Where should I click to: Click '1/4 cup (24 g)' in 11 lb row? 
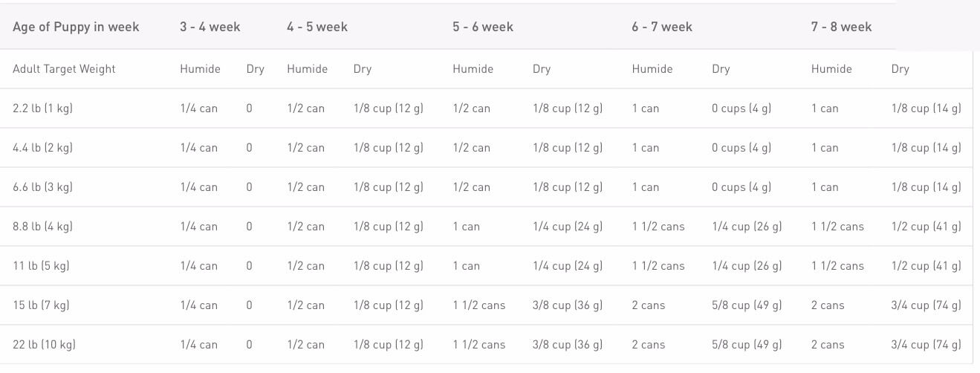(568, 266)
